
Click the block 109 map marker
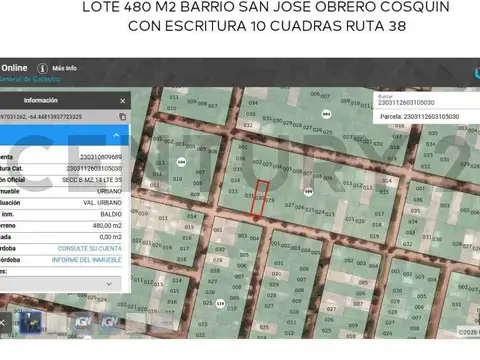(309, 192)
